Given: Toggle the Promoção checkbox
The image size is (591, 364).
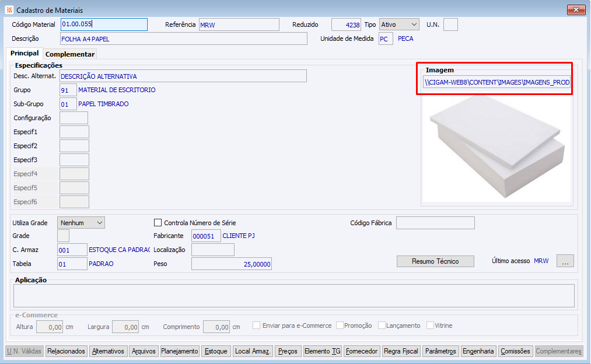Looking at the screenshot, I should 340,325.
